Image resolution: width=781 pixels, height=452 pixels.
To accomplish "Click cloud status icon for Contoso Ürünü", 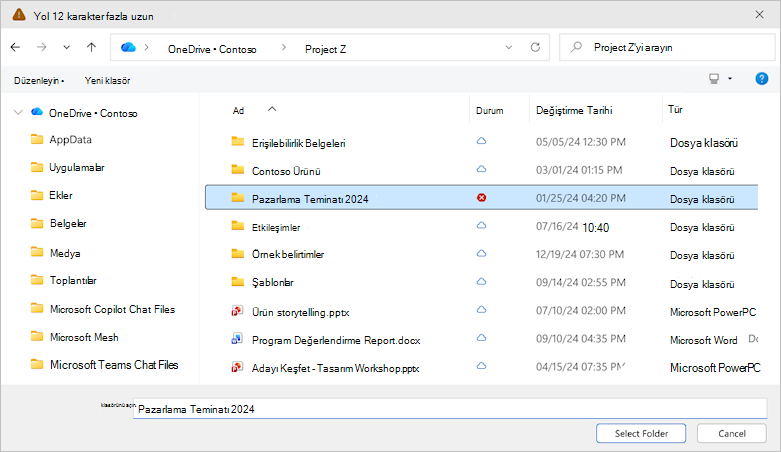I will click(481, 169).
